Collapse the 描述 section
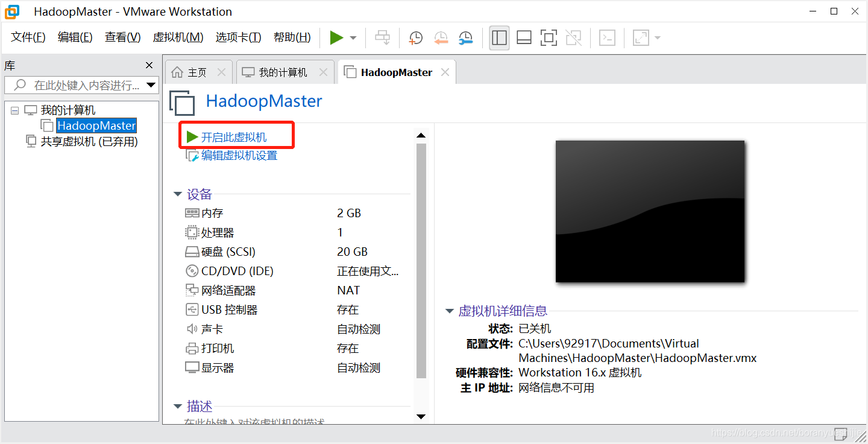Image resolution: width=868 pixels, height=444 pixels. (178, 407)
